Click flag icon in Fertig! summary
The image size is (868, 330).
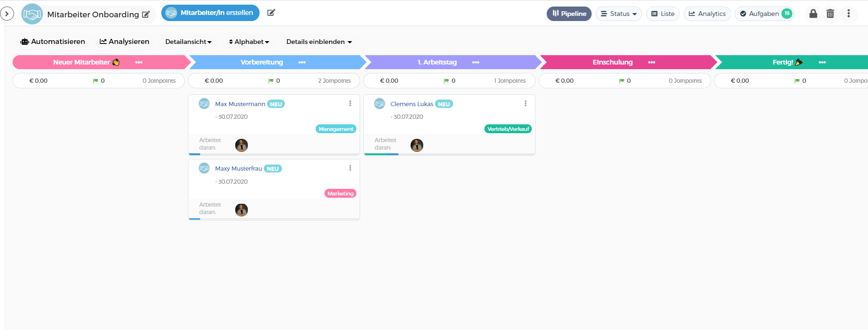click(797, 81)
